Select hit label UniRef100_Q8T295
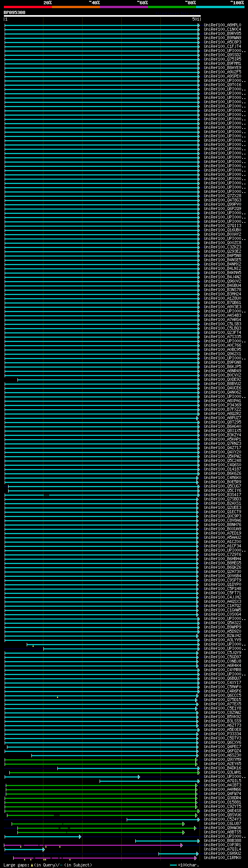 tap(222, 422)
